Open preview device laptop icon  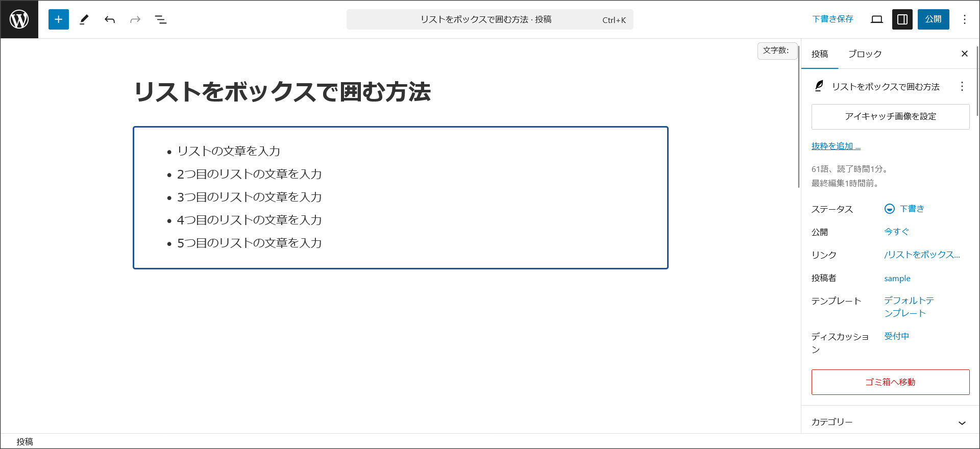(877, 19)
